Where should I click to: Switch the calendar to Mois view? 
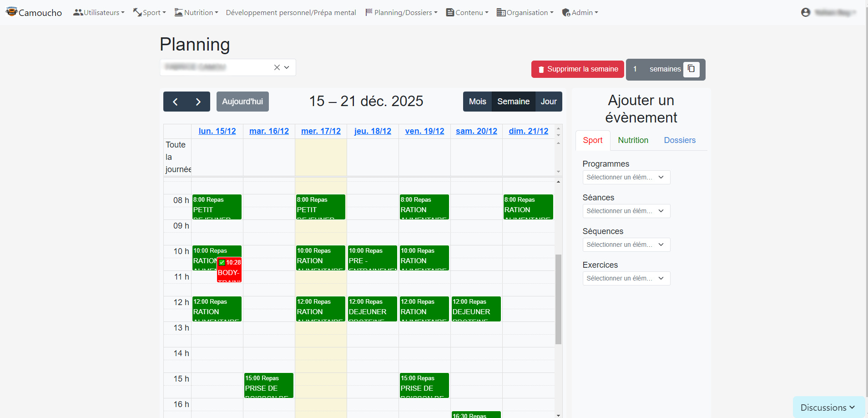(477, 101)
